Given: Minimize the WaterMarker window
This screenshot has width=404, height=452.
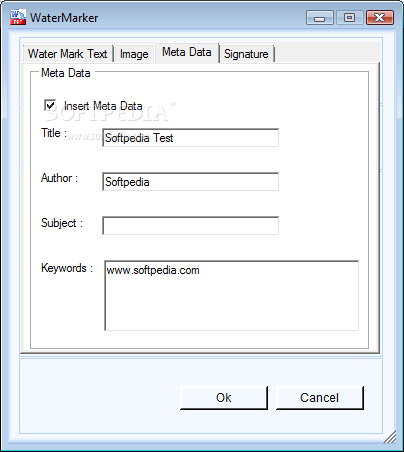Looking at the screenshot, I should [x=320, y=17].
